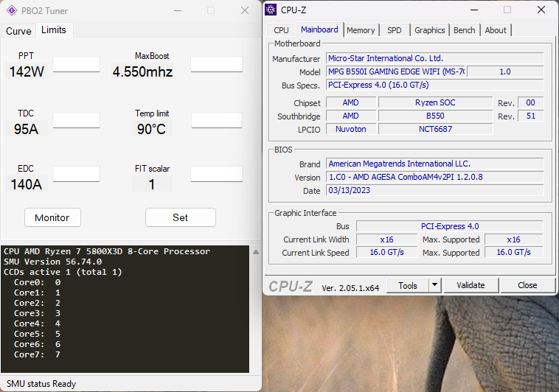
Task: Click the Southbridge 'B550' field
Action: [x=435, y=116]
